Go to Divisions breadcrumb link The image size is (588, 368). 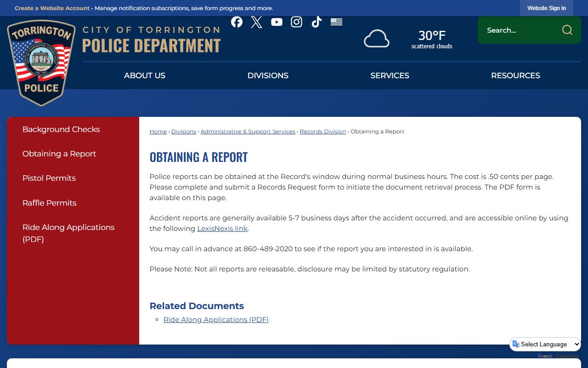(184, 132)
